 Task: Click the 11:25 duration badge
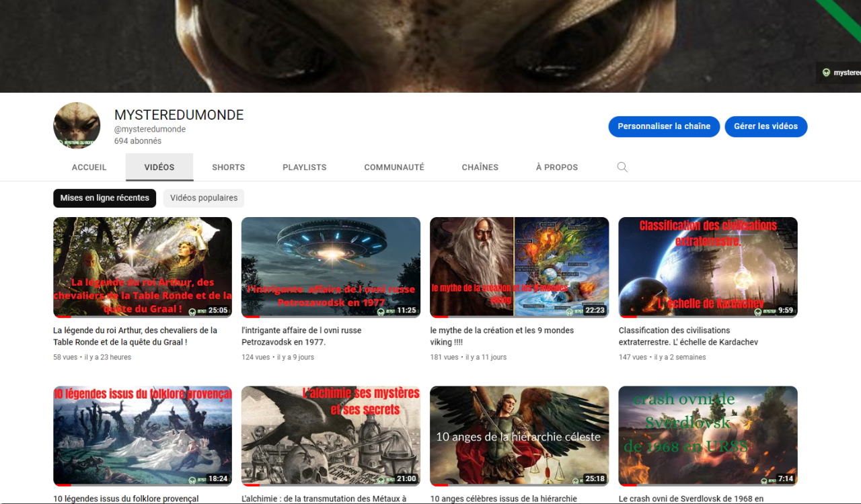[406, 311]
